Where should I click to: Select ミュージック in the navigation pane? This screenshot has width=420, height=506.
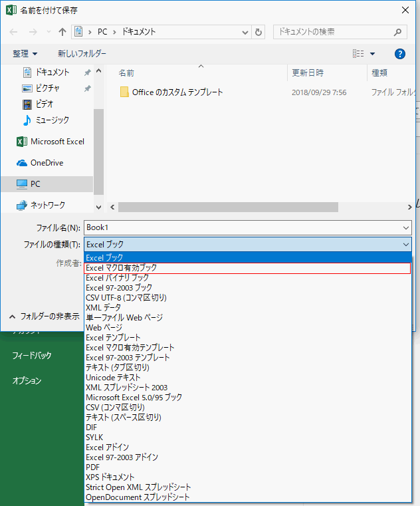click(x=52, y=120)
